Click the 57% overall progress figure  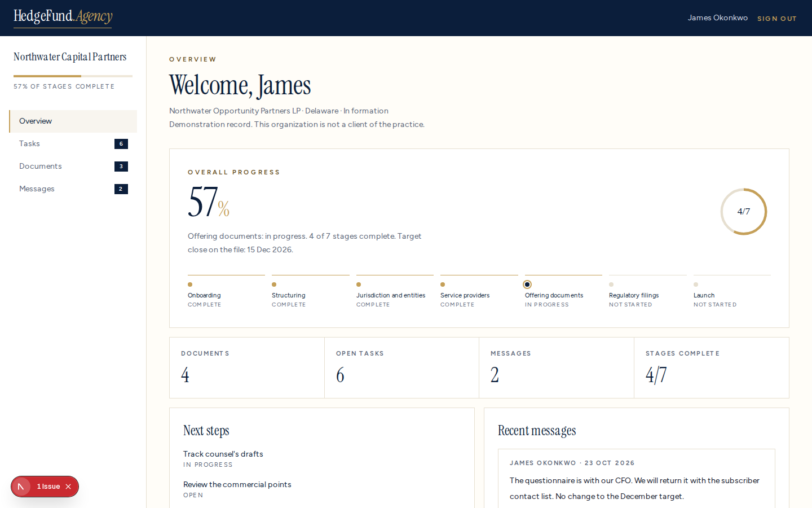(x=209, y=202)
